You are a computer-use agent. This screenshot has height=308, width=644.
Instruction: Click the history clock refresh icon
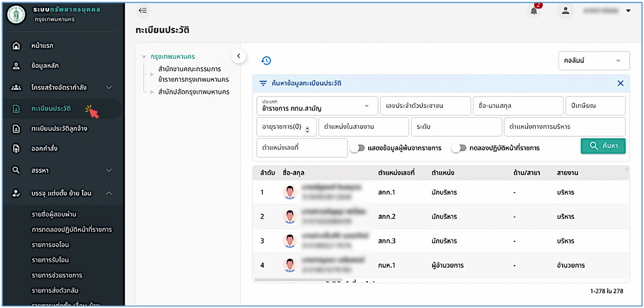[x=266, y=61]
